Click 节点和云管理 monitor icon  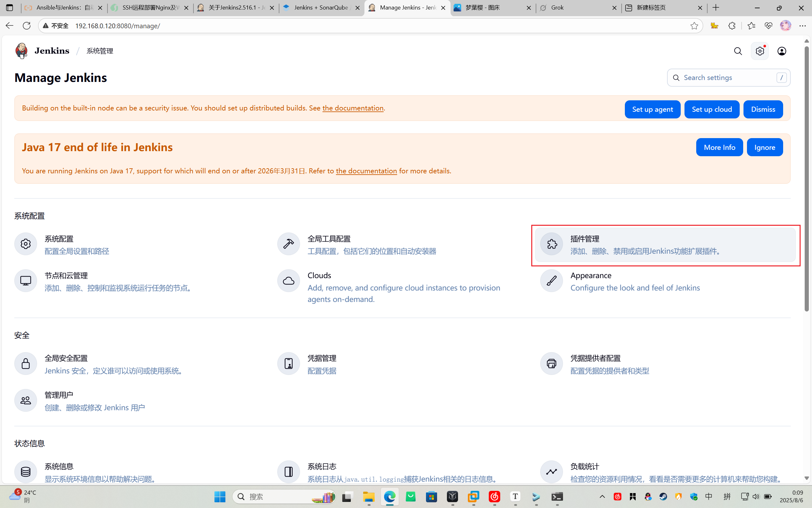coord(25,281)
